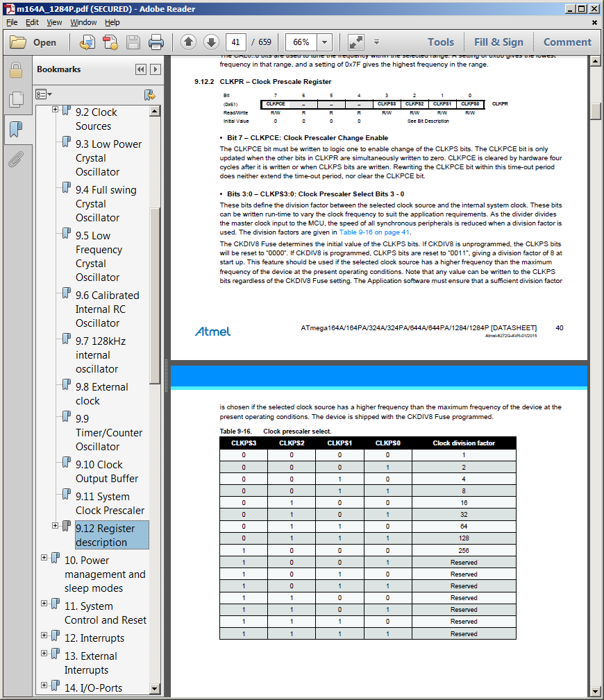Select 9.10 Clock Output Buffer bookmark
Viewport: 604px width, 700px height.
coord(107,472)
